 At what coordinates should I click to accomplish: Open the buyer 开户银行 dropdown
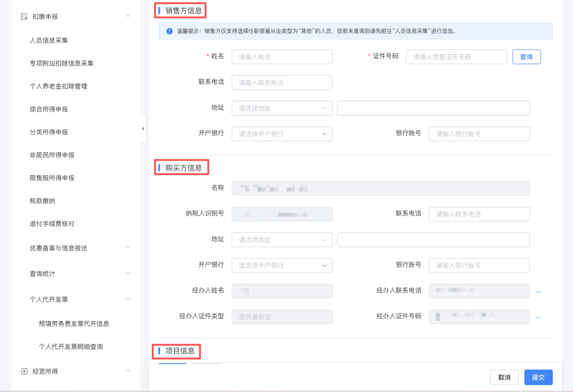282,265
